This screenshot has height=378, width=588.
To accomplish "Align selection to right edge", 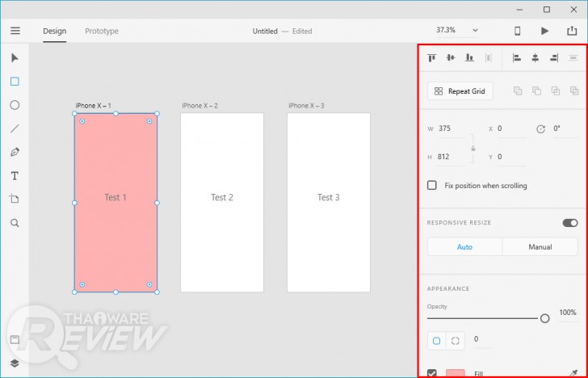I will click(554, 58).
